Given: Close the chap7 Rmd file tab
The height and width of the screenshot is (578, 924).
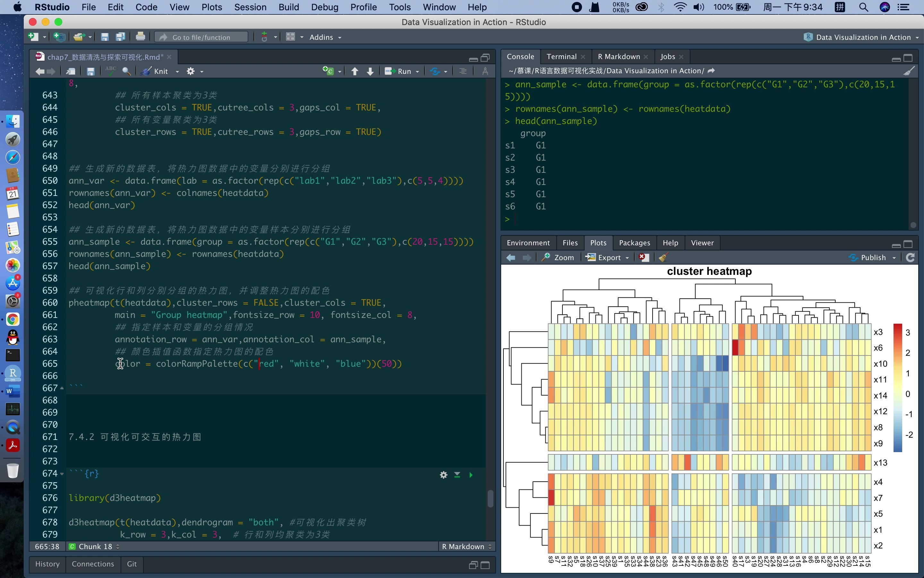Looking at the screenshot, I should point(169,57).
